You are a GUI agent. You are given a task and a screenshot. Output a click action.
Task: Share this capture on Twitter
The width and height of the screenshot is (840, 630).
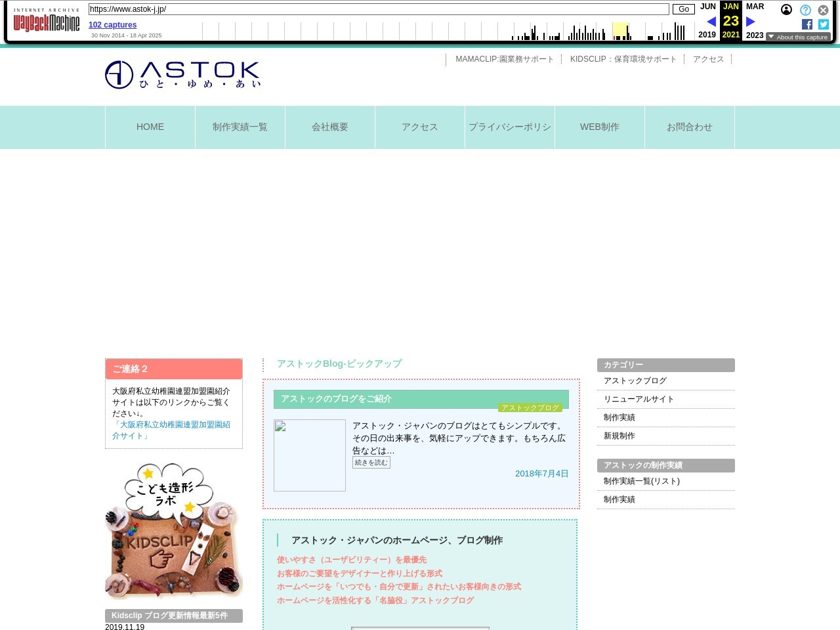[x=824, y=24]
